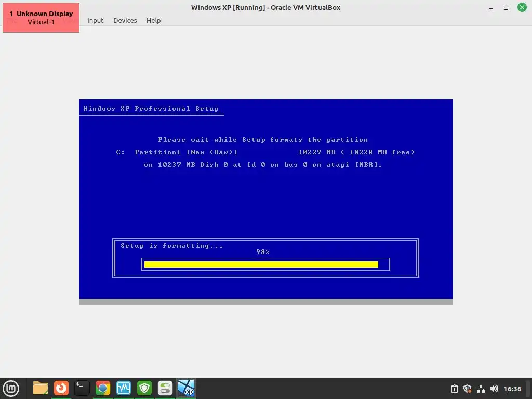Minimize the VirtualBox window
Image resolution: width=532 pixels, height=399 pixels.
(x=490, y=8)
